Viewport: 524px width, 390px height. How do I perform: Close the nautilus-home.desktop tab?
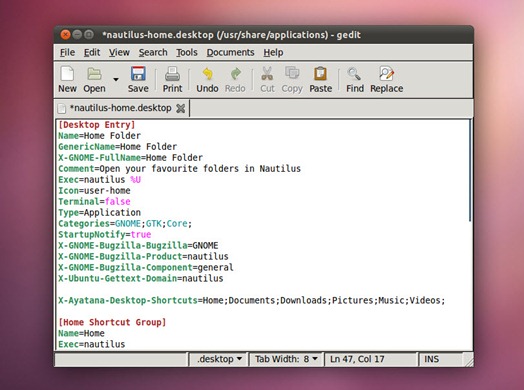pos(180,108)
